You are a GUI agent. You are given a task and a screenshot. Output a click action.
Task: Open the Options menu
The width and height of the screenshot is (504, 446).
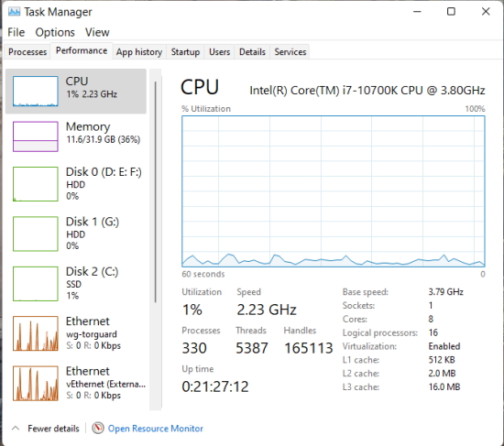[55, 32]
